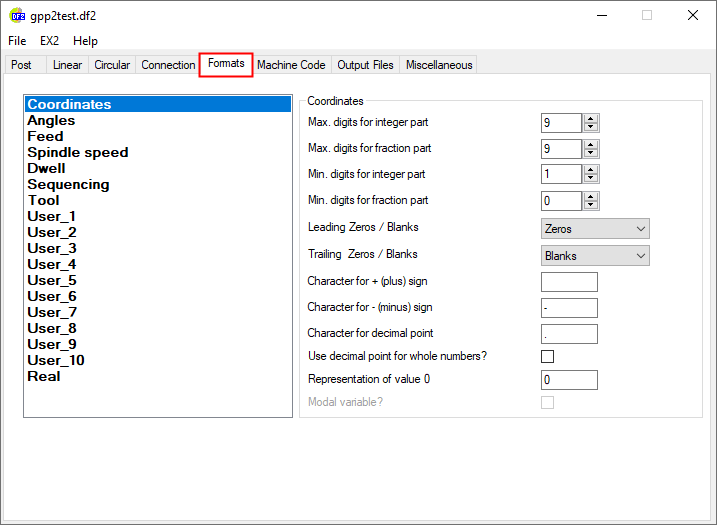717x525 pixels.
Task: Open the File menu
Action: pyautogui.click(x=17, y=41)
